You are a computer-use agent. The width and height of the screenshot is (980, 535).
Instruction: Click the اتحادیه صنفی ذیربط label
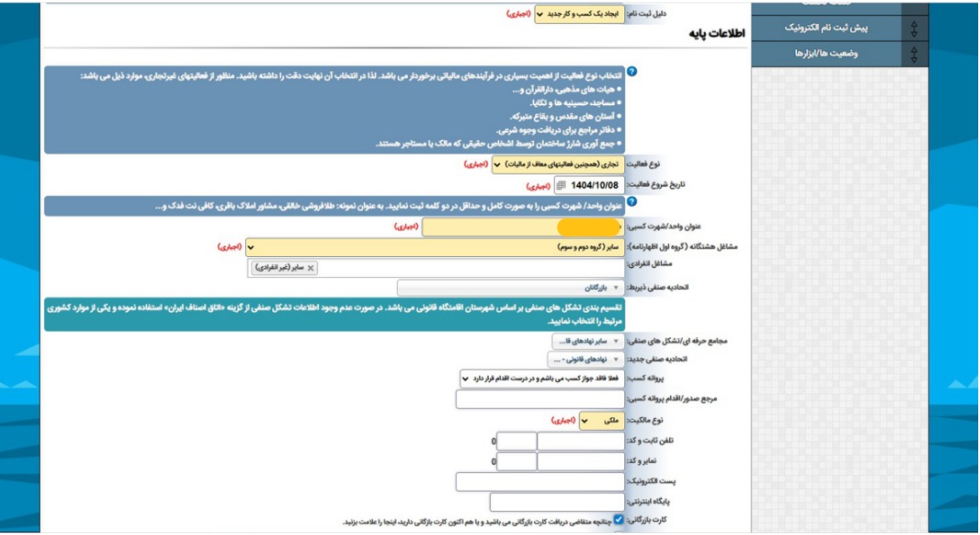coord(657,287)
